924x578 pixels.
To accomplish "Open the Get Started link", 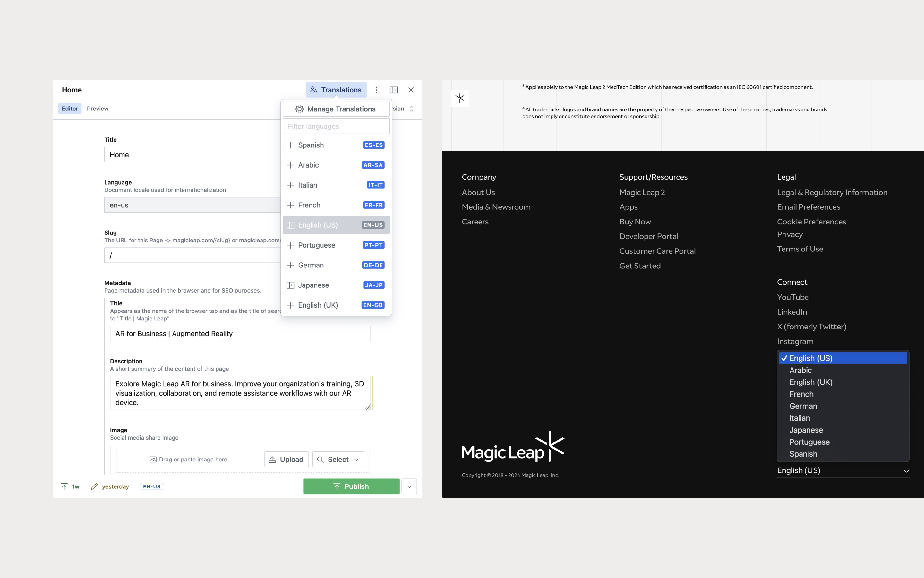I will coord(640,266).
